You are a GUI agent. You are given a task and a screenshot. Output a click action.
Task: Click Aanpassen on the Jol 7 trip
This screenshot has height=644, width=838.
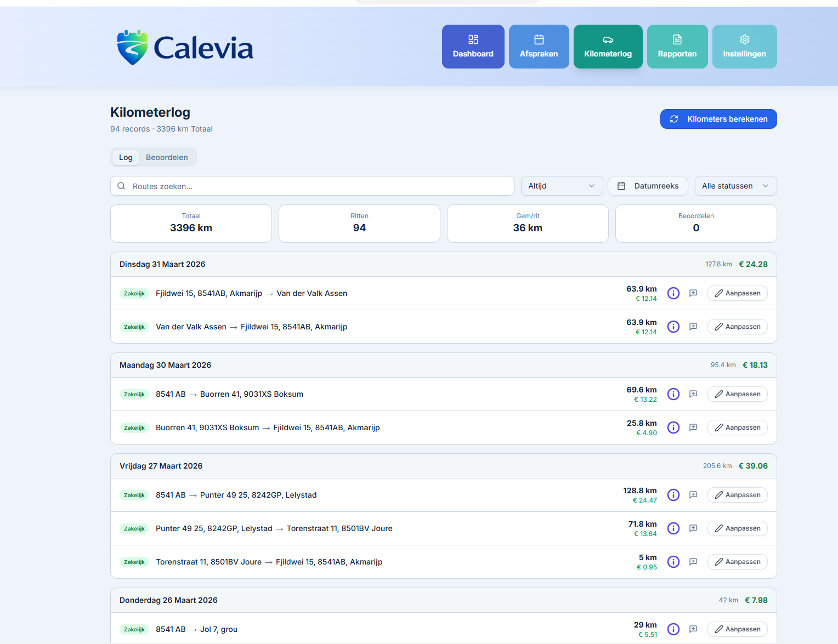coord(737,629)
